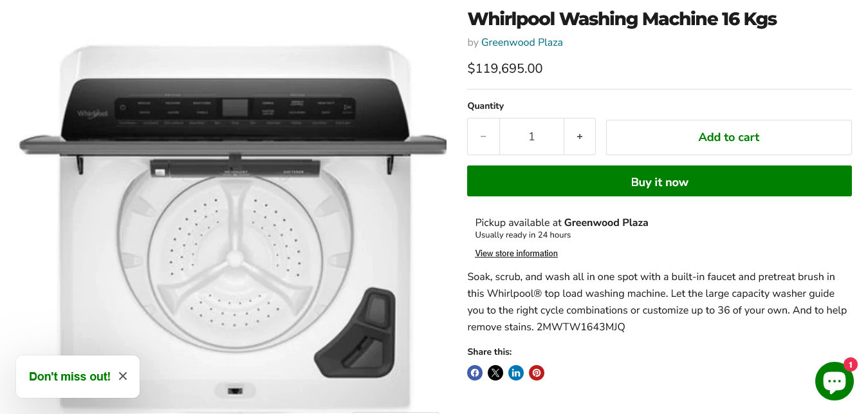Add the washing machine to cart
The image size is (868, 414).
click(x=728, y=137)
